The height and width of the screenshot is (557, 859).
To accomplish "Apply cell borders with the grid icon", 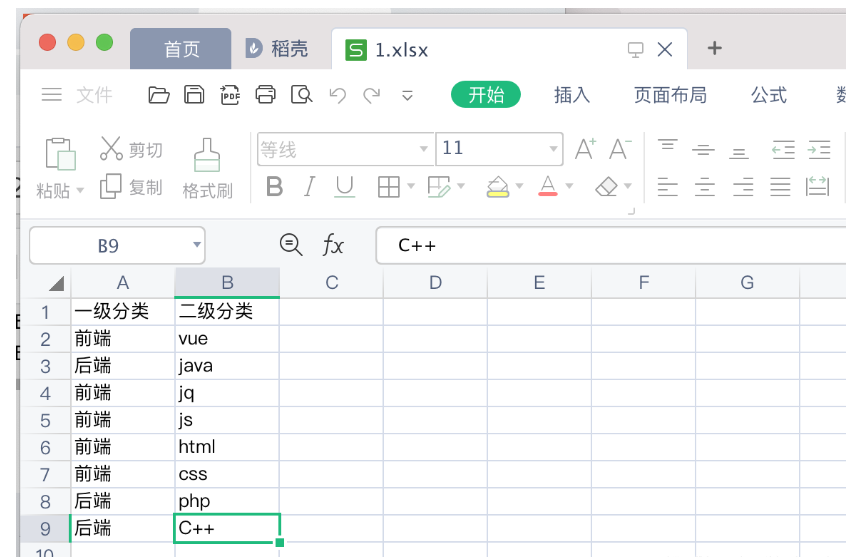I will click(388, 187).
